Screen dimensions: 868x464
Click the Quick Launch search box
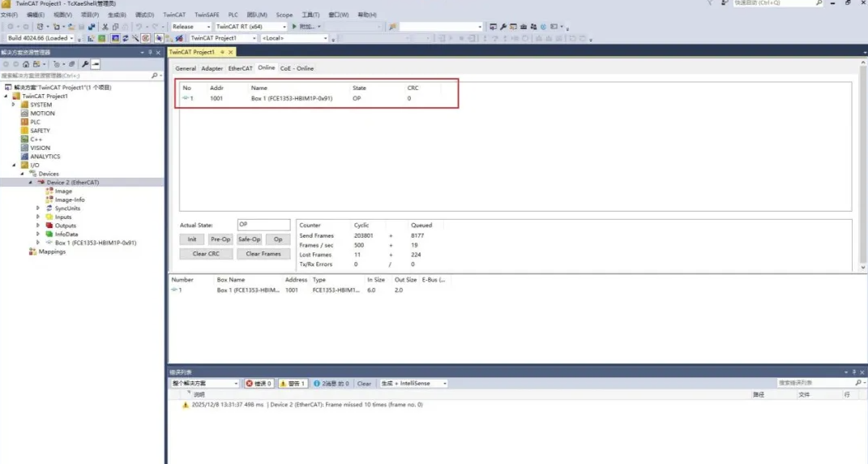coord(778,3)
